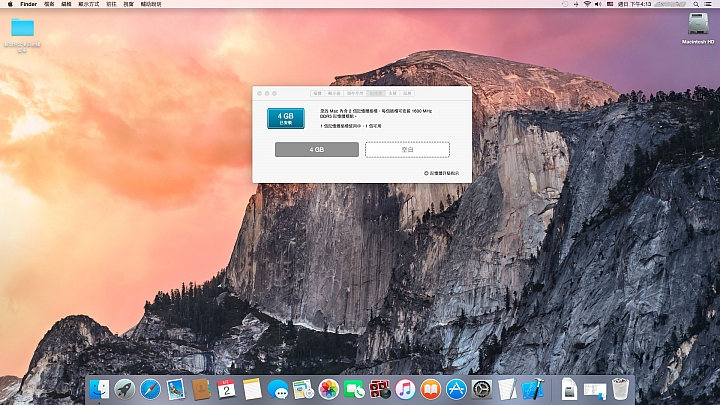Open the 視窗 (Window) menu
720x405 pixels.
[x=129, y=4]
